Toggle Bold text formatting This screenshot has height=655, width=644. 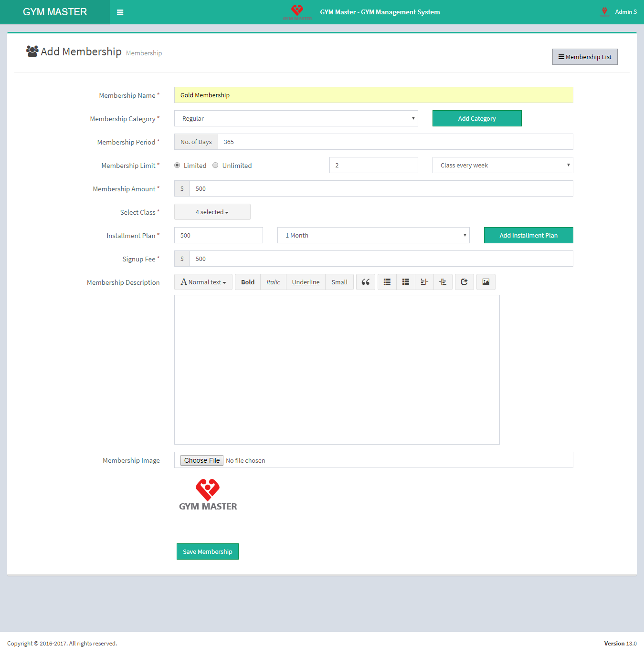[x=248, y=282]
